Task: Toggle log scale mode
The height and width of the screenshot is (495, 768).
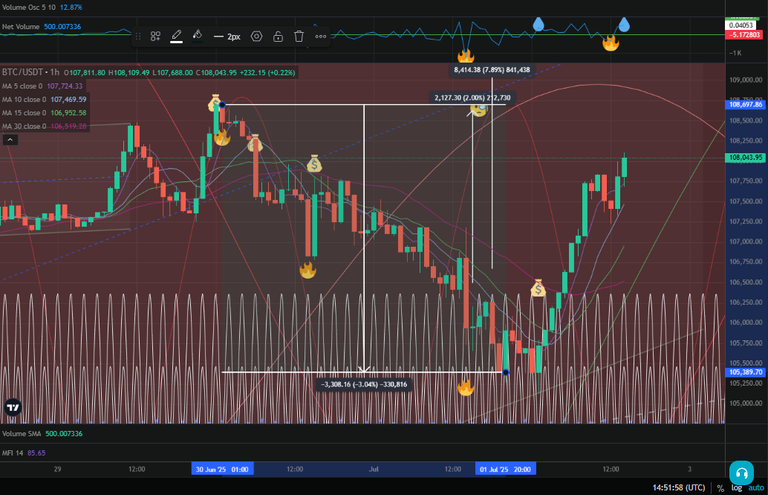Action: point(736,488)
